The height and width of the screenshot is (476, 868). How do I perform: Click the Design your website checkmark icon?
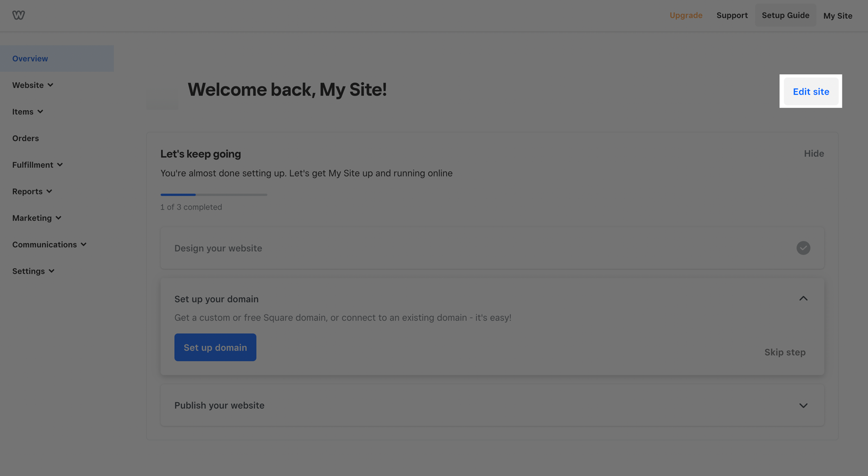point(803,248)
